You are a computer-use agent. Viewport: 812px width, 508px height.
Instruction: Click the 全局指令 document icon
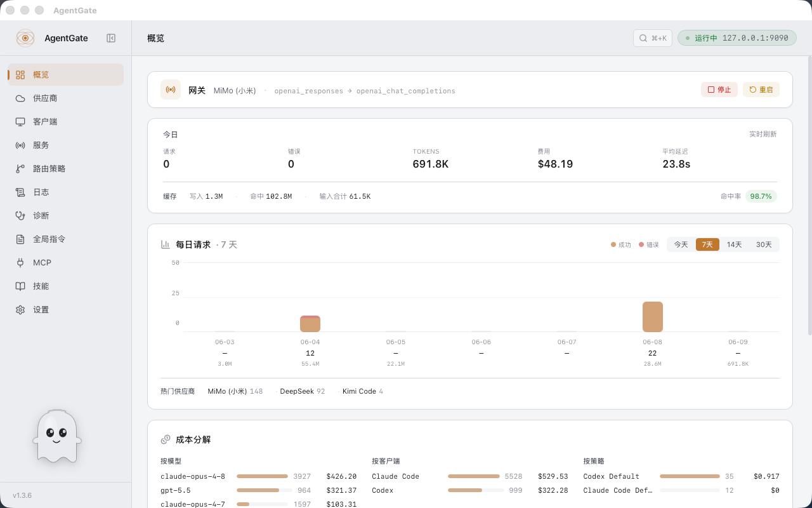coord(20,239)
